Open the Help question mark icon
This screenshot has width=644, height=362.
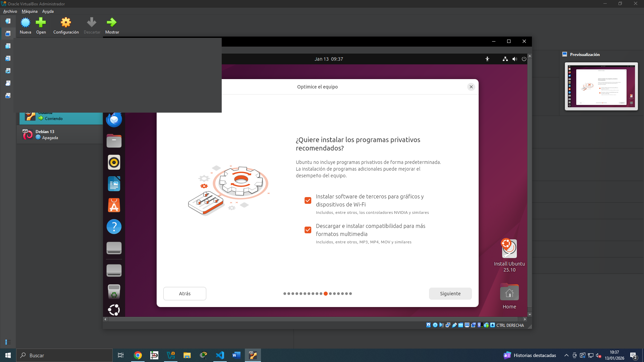click(114, 227)
